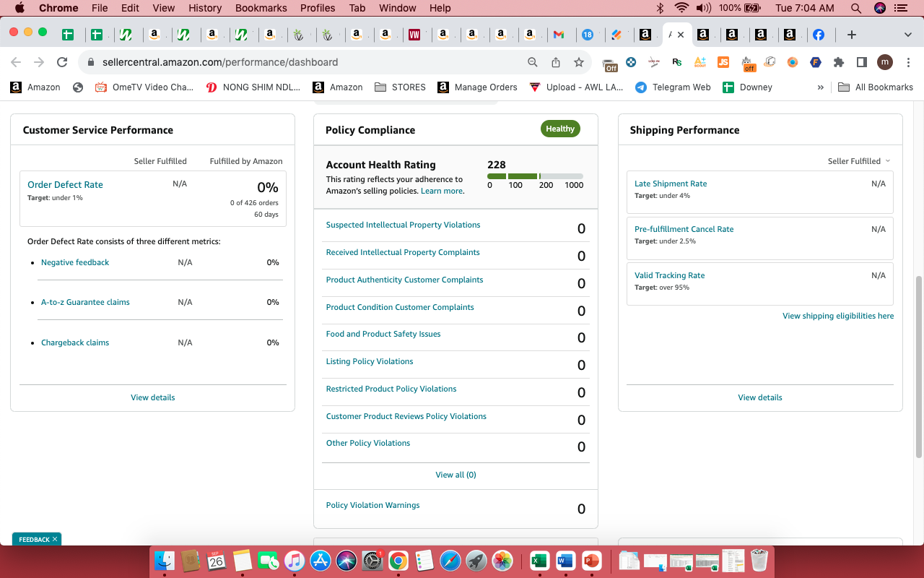Image resolution: width=924 pixels, height=578 pixels.
Task: Click View all (0) policy issues
Action: pos(456,475)
